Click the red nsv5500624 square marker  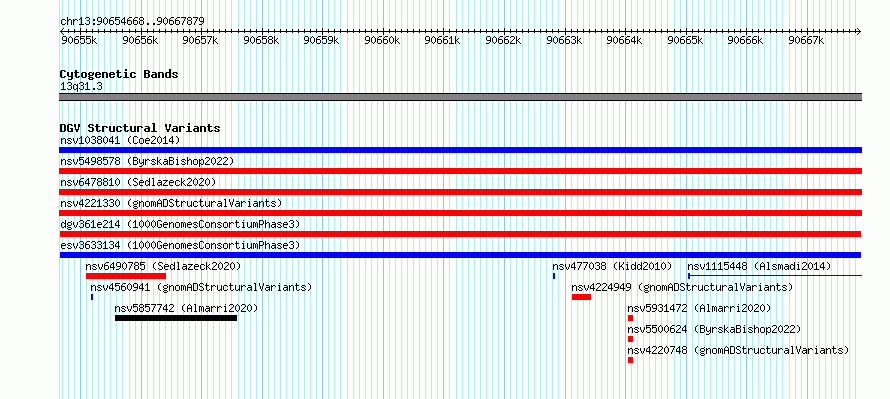coord(630,339)
